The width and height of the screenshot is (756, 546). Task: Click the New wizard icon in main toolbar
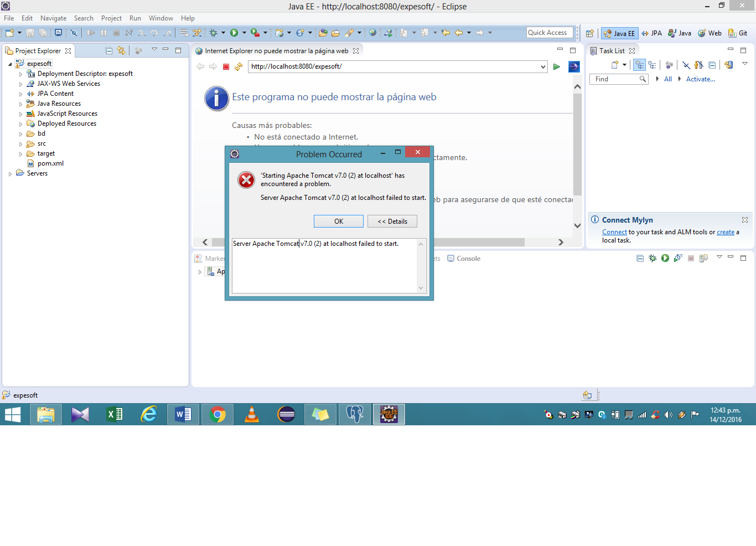pos(9,33)
